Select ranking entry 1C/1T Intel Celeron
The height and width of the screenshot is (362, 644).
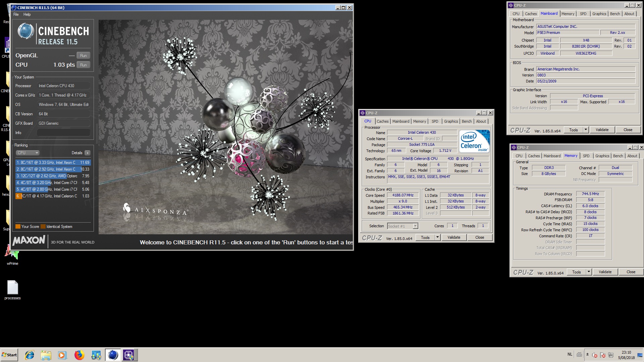(x=53, y=196)
